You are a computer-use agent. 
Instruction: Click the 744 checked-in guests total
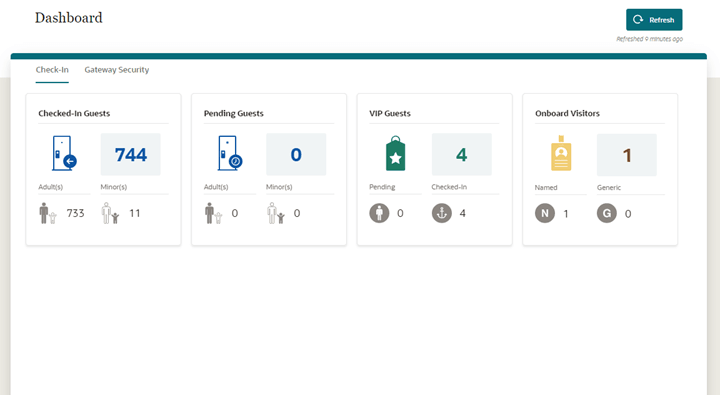[x=131, y=154]
